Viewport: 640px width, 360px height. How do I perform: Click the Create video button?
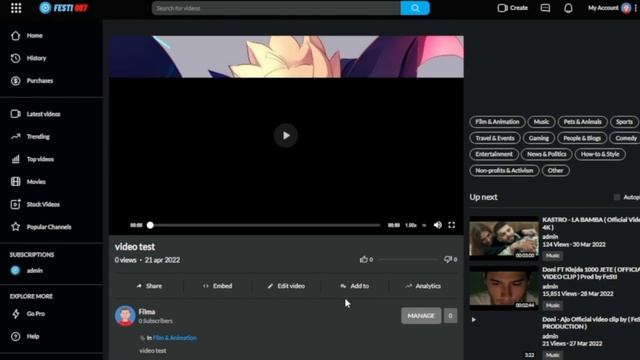click(512, 8)
